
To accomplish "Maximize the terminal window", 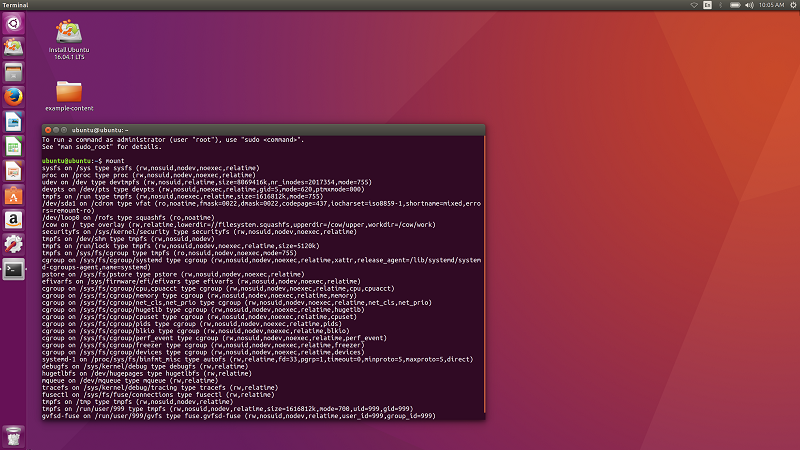I will pyautogui.click(x=64, y=130).
